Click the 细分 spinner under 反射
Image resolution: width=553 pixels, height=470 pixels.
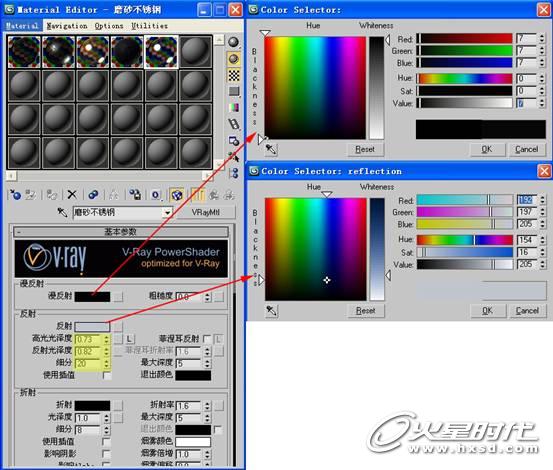[107, 363]
